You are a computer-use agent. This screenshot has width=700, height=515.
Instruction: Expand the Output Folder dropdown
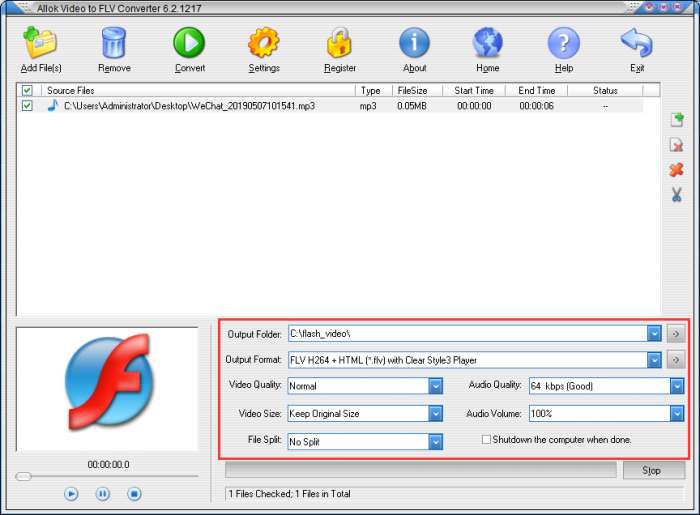[654, 334]
